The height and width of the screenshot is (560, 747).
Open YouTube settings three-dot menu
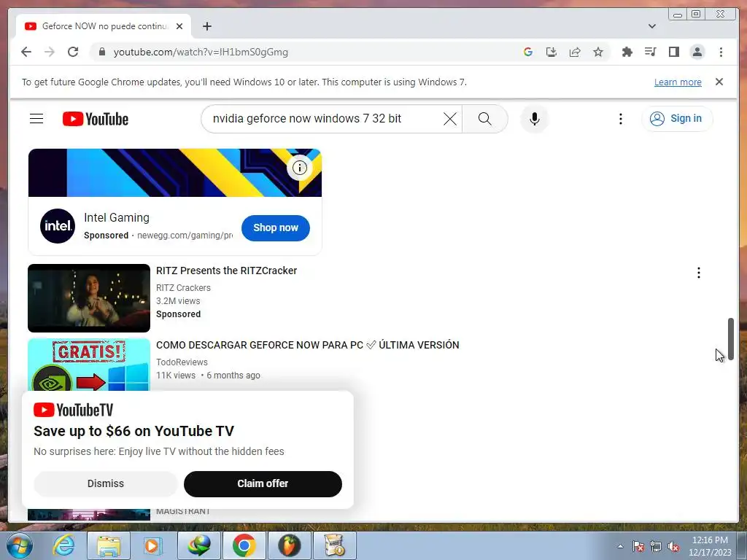click(620, 119)
